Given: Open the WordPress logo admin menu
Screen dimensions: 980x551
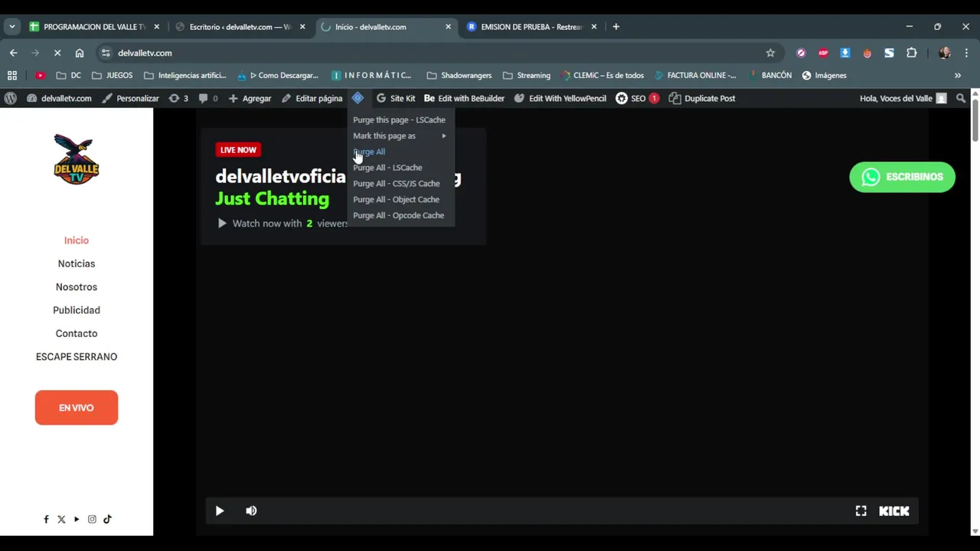Looking at the screenshot, I should pos(11,98).
